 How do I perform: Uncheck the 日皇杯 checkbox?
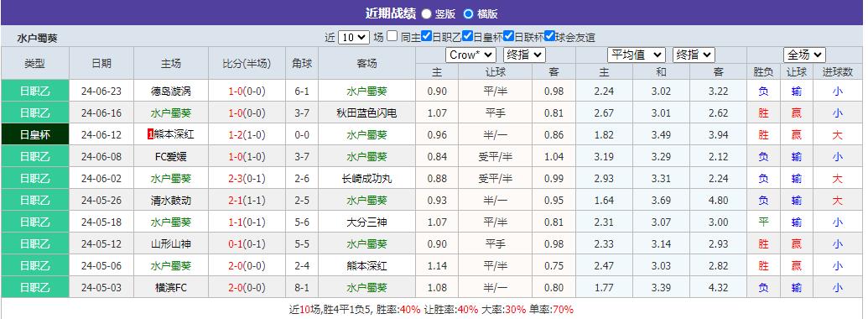coord(467,37)
